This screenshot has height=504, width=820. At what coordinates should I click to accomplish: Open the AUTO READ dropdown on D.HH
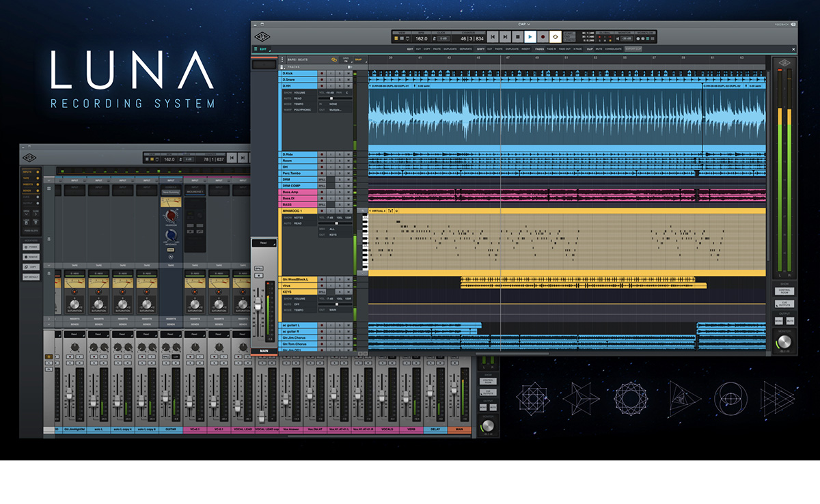[301, 98]
